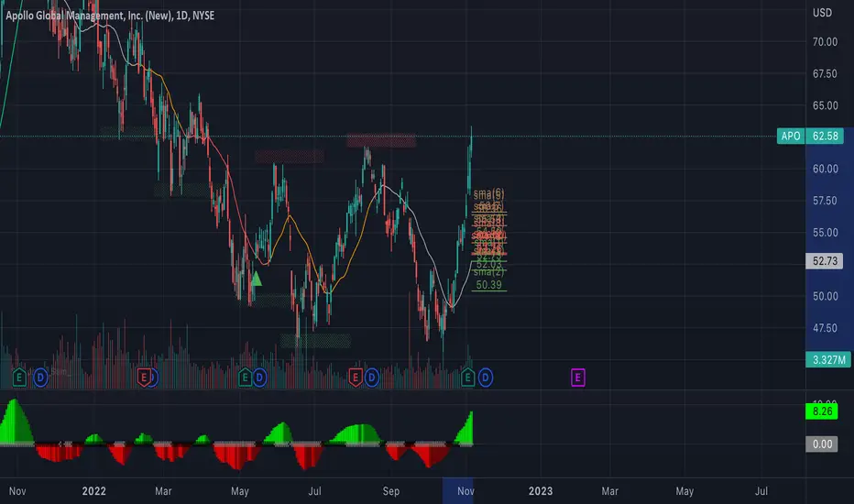Select the 62.58 current price tag
854x504 pixels.
click(825, 136)
